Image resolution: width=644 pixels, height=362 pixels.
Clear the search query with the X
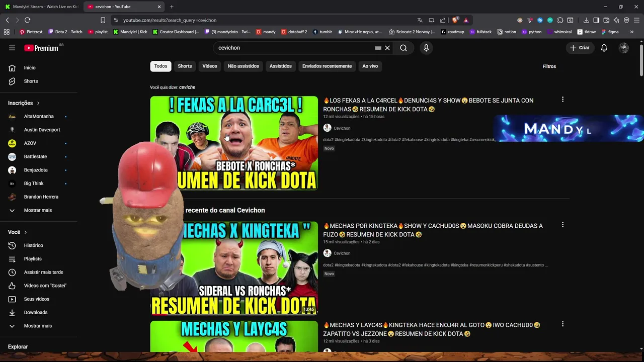pos(387,48)
